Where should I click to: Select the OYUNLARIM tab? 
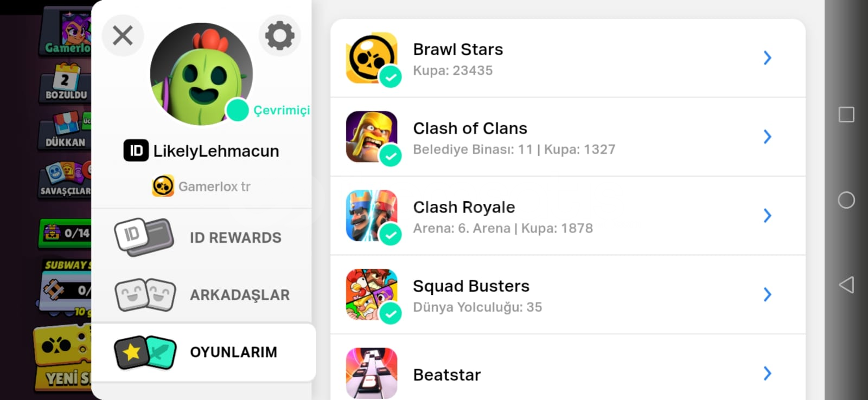click(203, 352)
